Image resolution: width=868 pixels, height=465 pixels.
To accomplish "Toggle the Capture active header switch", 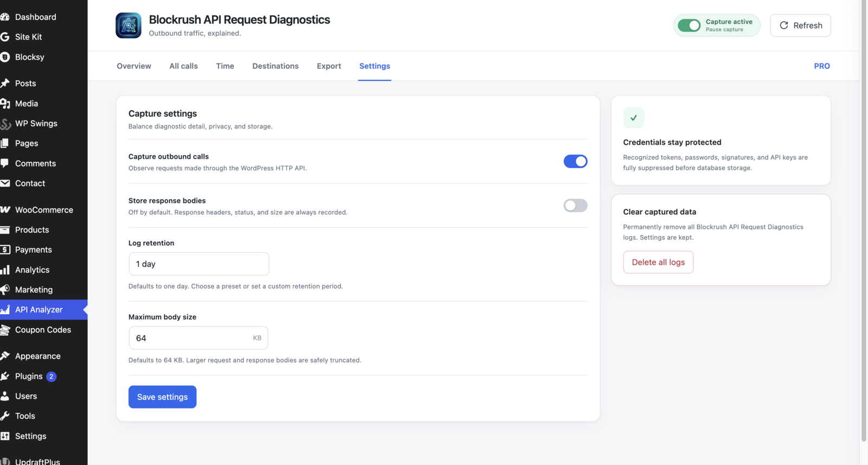I will (x=689, y=26).
